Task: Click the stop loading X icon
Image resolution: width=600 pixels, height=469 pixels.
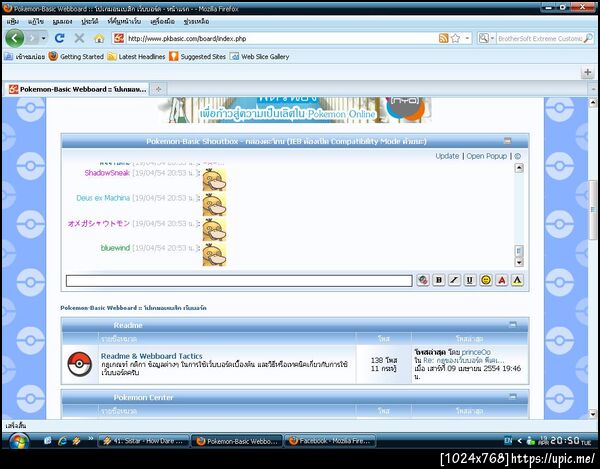Action: click(x=79, y=38)
